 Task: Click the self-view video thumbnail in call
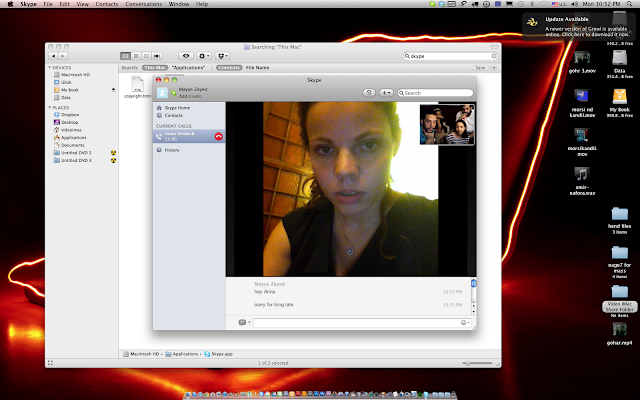pos(447,124)
